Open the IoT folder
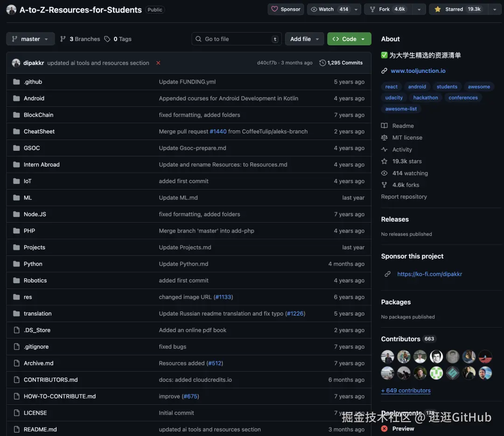Viewport: 504px width, 436px height. 28,181
